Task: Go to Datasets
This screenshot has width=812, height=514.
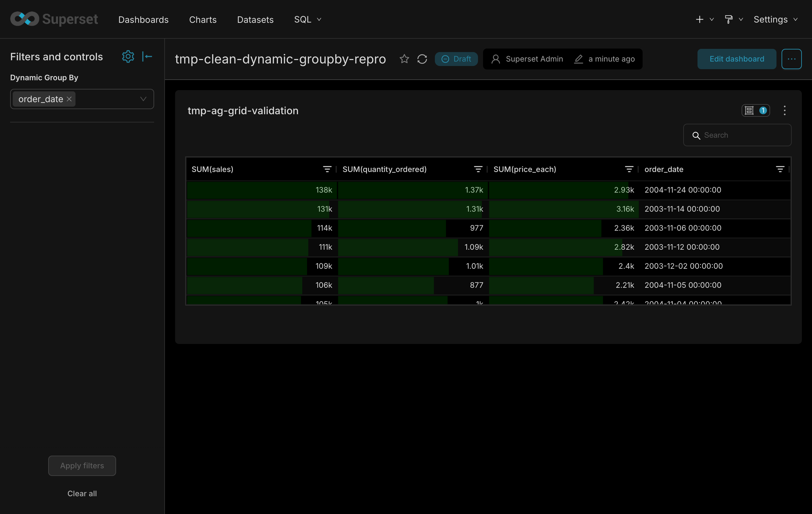Action: coord(255,20)
